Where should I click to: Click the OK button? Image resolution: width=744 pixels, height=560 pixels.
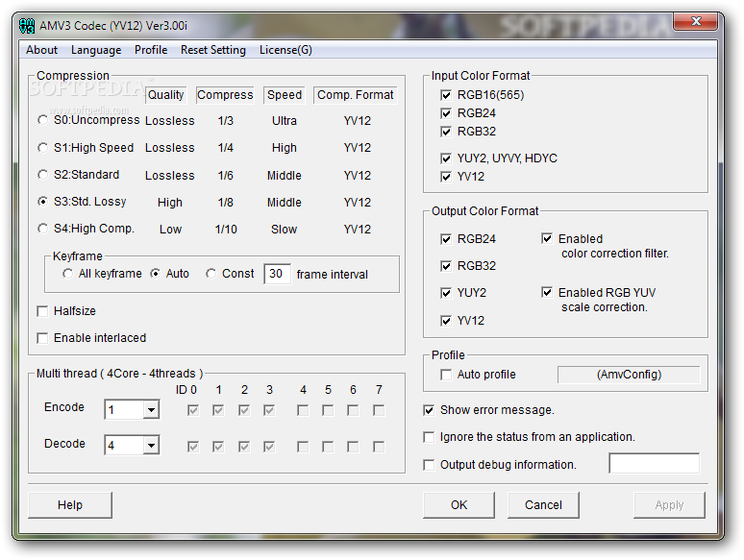(x=459, y=505)
